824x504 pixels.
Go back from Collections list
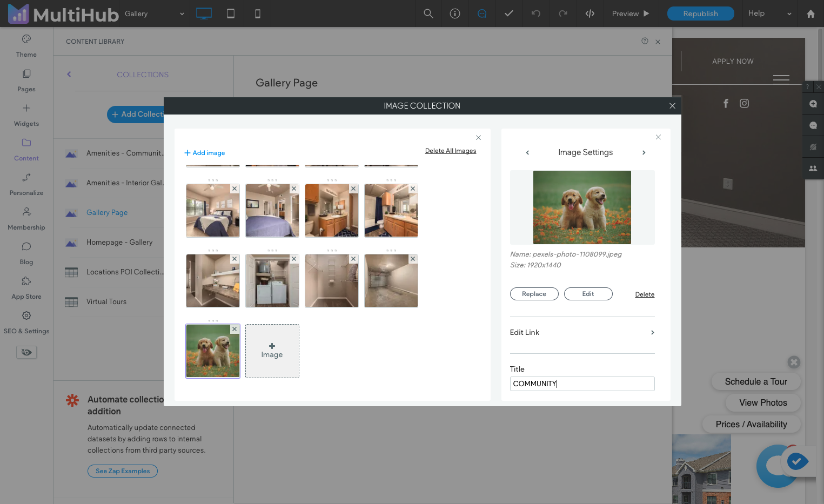pos(69,75)
